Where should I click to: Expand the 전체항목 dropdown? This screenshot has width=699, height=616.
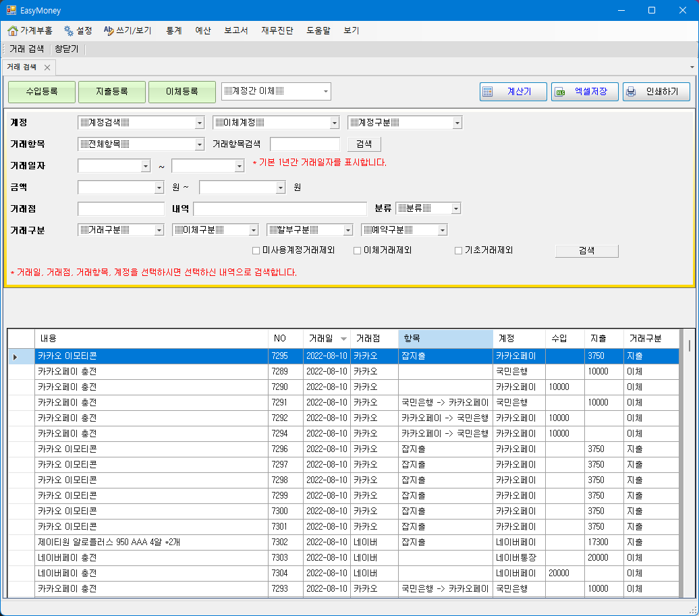coord(199,144)
